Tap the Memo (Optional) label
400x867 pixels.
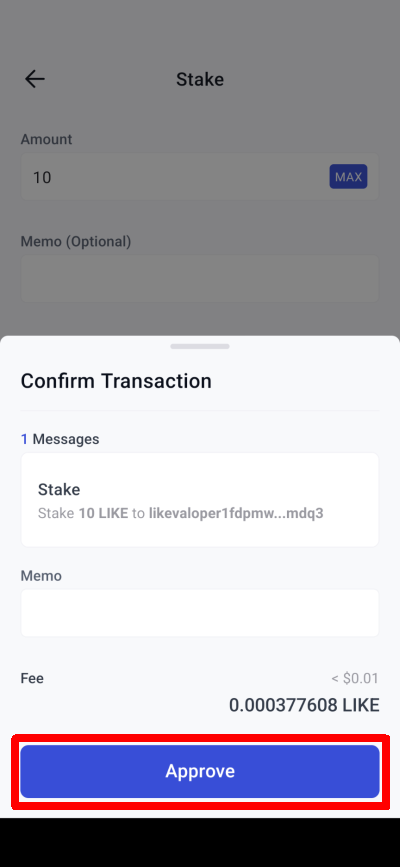click(x=76, y=242)
